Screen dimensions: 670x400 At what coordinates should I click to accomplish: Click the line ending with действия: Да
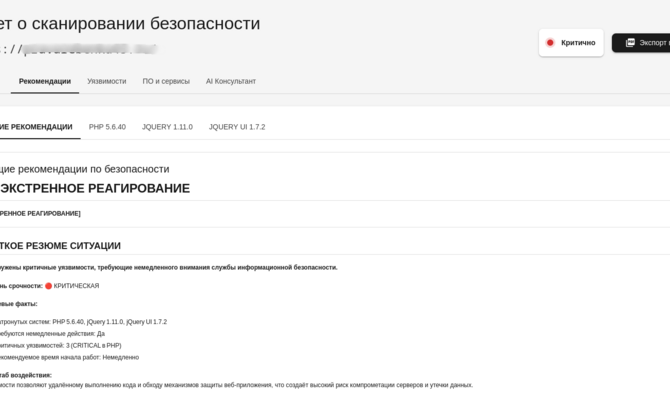[52, 334]
